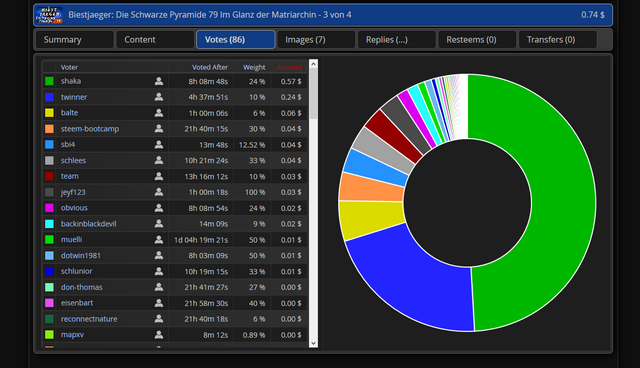Click the profile icon beside twinner
The width and height of the screenshot is (640, 368).
pos(159,97)
